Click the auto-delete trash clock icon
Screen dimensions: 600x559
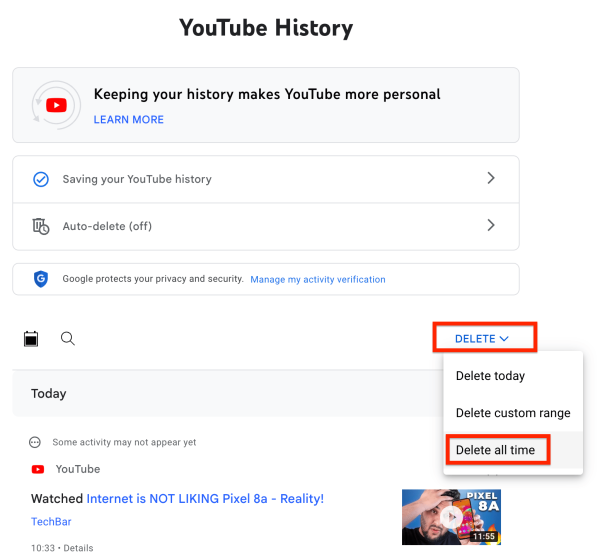click(41, 226)
